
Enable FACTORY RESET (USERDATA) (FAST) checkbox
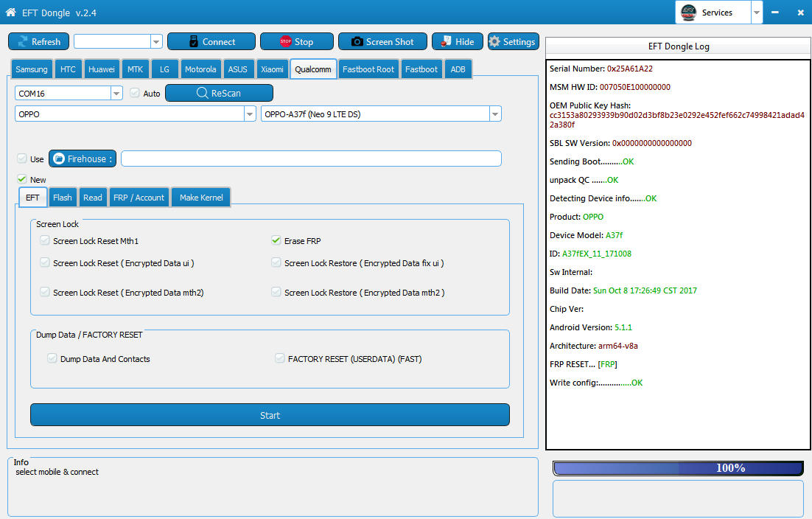[280, 358]
